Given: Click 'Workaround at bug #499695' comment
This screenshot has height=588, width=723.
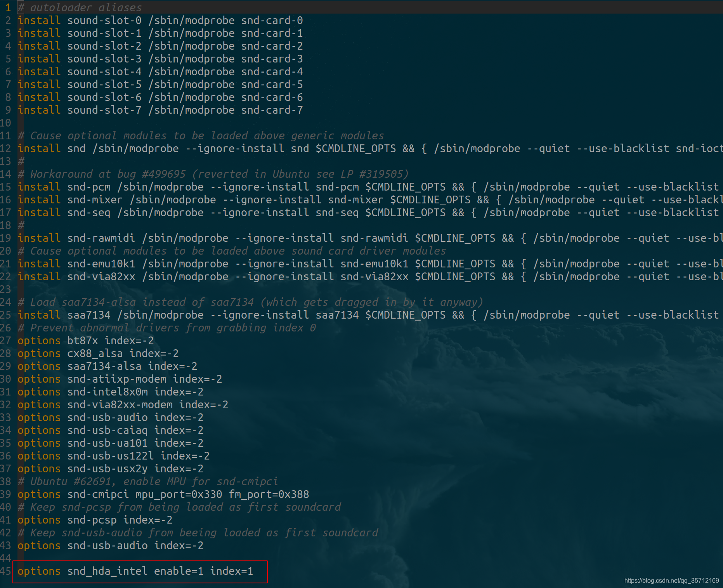Looking at the screenshot, I should click(108, 174).
